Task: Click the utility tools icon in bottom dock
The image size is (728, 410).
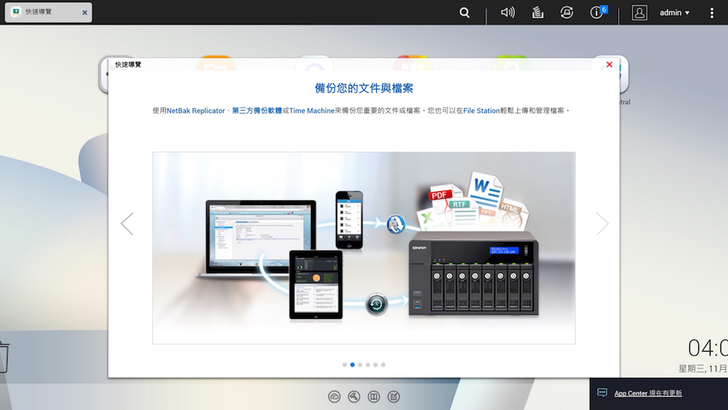Action: [x=354, y=397]
